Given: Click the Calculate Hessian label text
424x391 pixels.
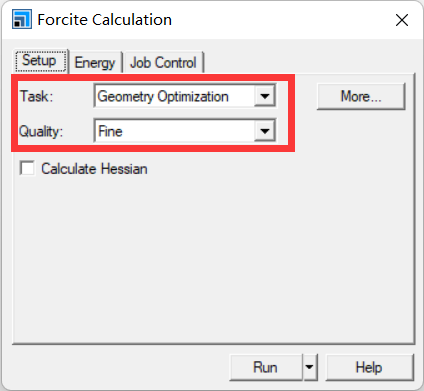Looking at the screenshot, I should pos(94,169).
